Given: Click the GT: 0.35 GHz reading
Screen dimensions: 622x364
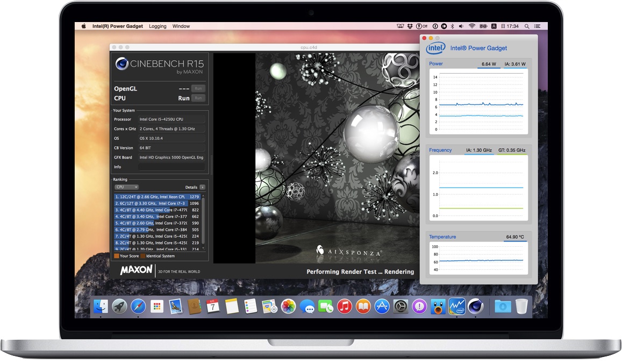Looking at the screenshot, I should pyautogui.click(x=512, y=151).
